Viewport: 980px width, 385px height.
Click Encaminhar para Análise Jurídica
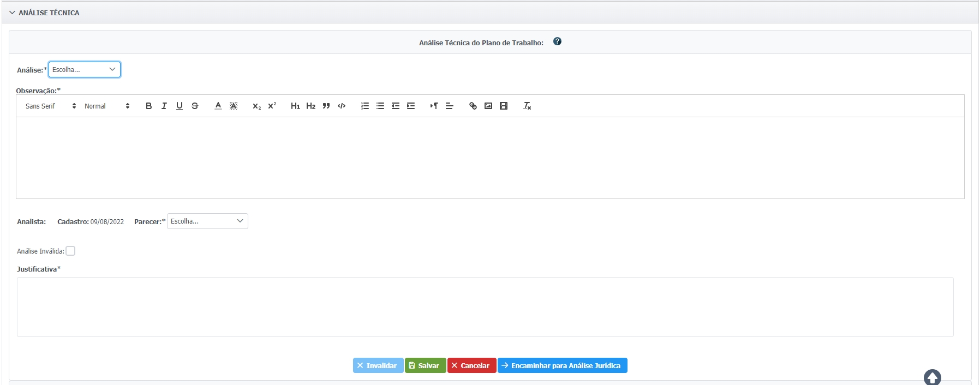click(562, 365)
